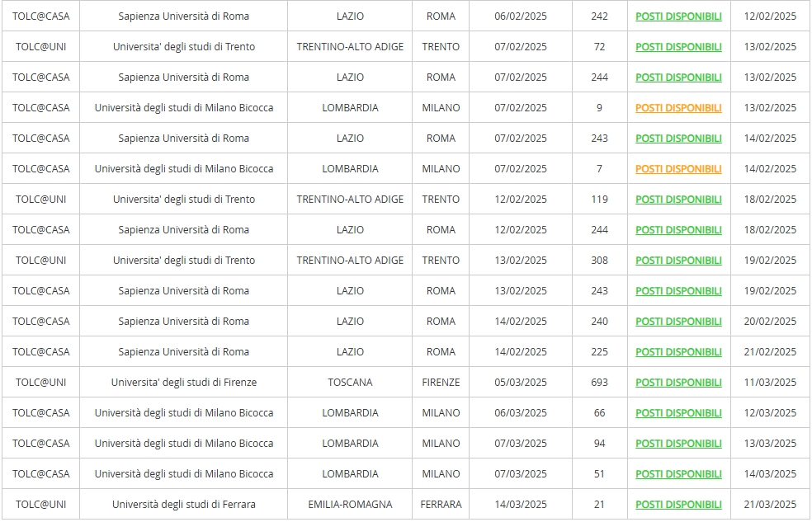Select the 'Universita' degli studi di Firenze' cell
This screenshot has width=812, height=522.
pyautogui.click(x=184, y=383)
